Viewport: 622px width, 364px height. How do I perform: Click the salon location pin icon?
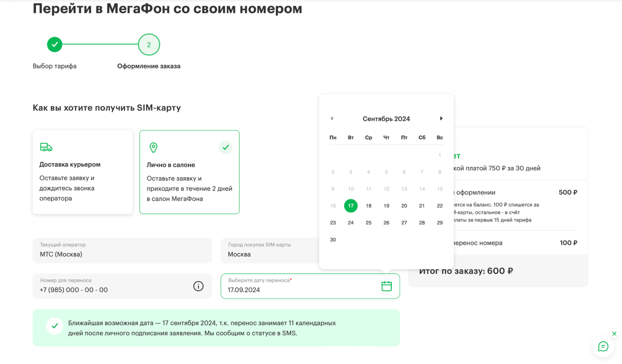[x=153, y=148]
